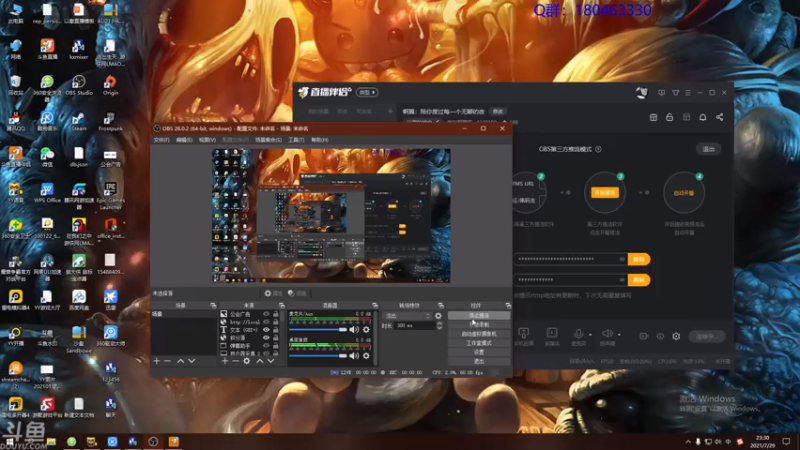Image resolution: width=800 pixels, height=450 pixels.
Task: Remove scene using scenes panel minus icon
Action: (167, 361)
